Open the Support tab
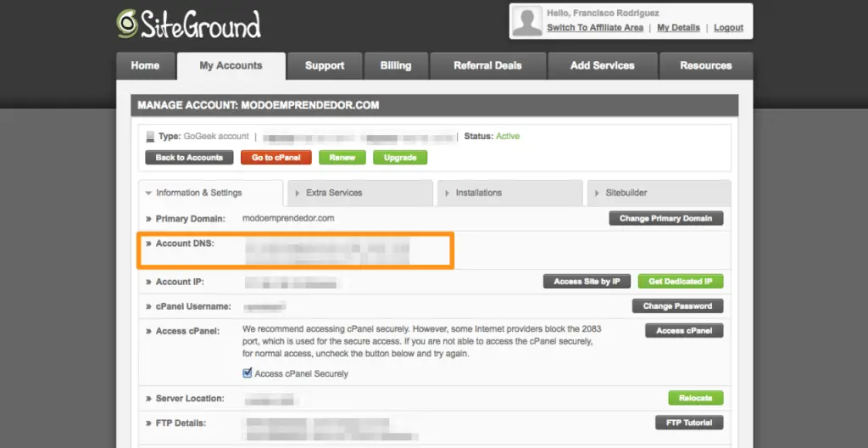Screen dimensions: 868x448 (x=325, y=66)
